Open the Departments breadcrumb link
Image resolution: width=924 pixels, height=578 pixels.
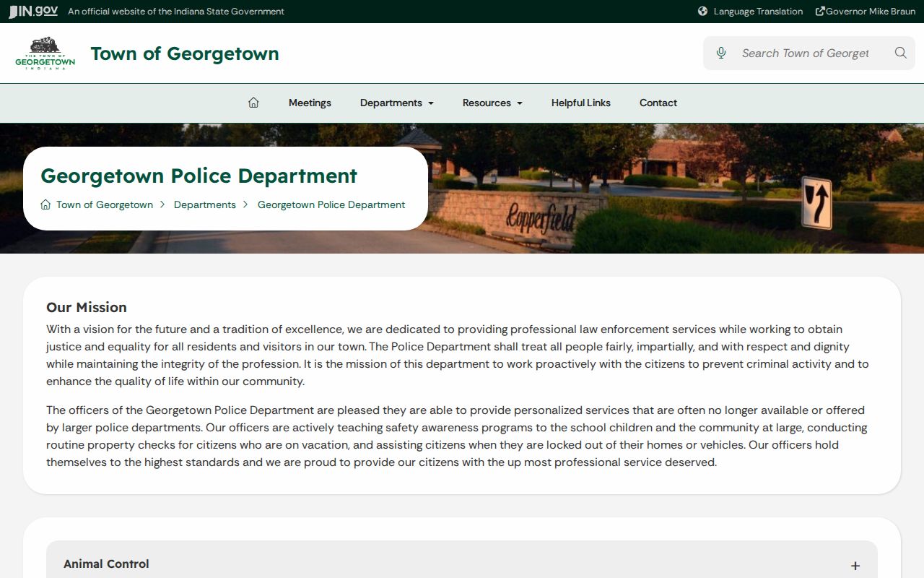[205, 204]
